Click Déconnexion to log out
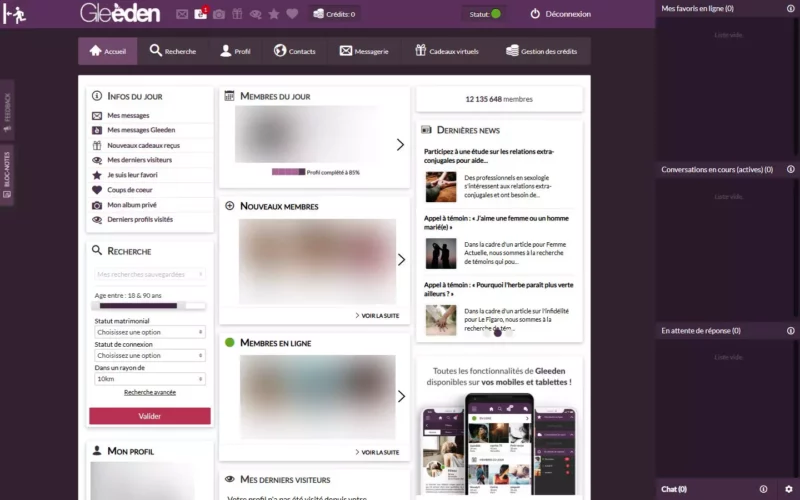 pos(560,14)
